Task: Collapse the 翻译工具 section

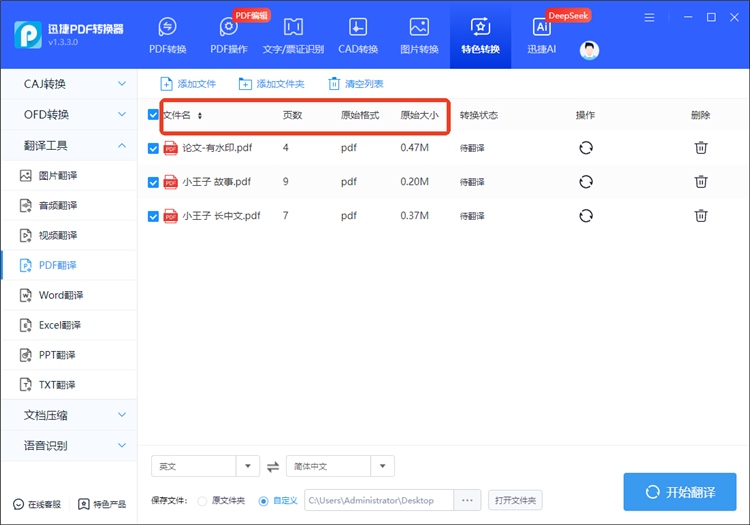Action: click(69, 145)
